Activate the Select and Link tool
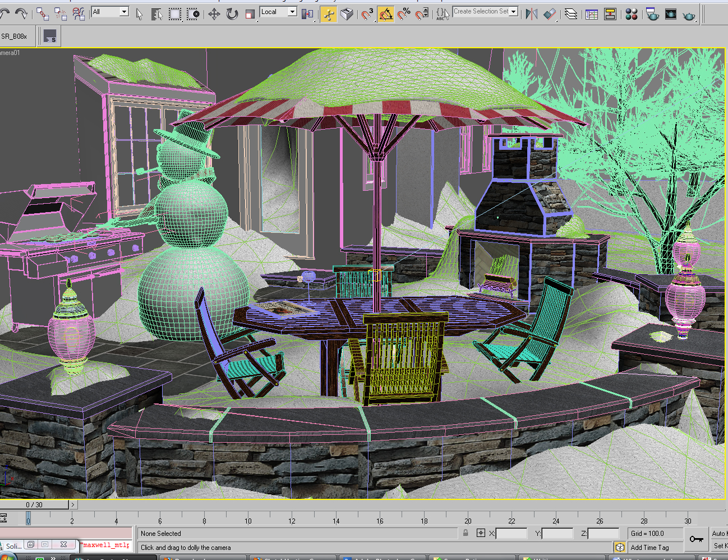728x560 pixels. pos(43,13)
